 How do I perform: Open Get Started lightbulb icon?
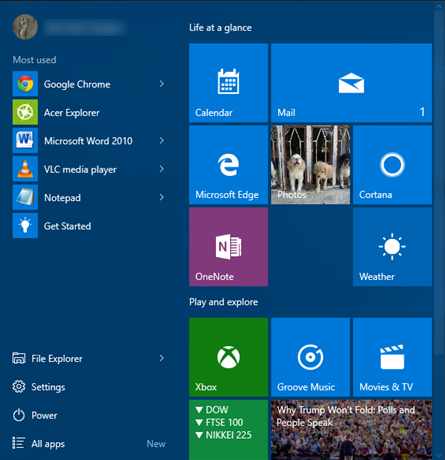click(25, 226)
